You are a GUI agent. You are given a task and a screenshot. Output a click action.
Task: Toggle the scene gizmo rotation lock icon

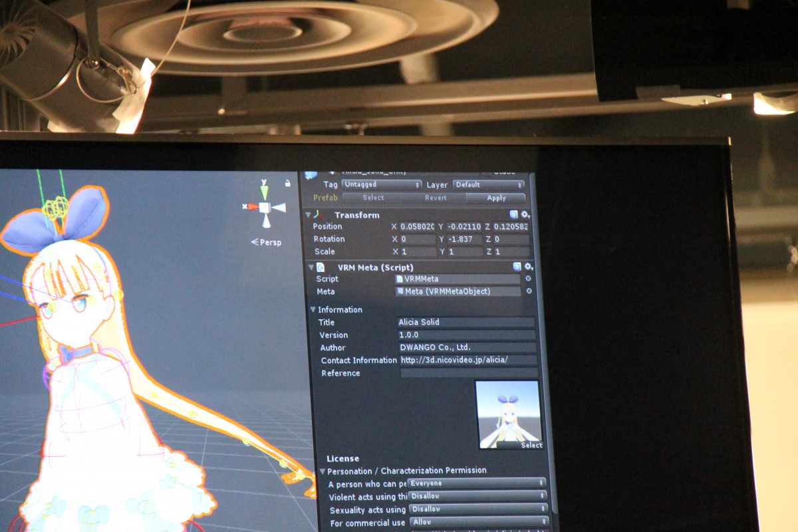pos(287,183)
